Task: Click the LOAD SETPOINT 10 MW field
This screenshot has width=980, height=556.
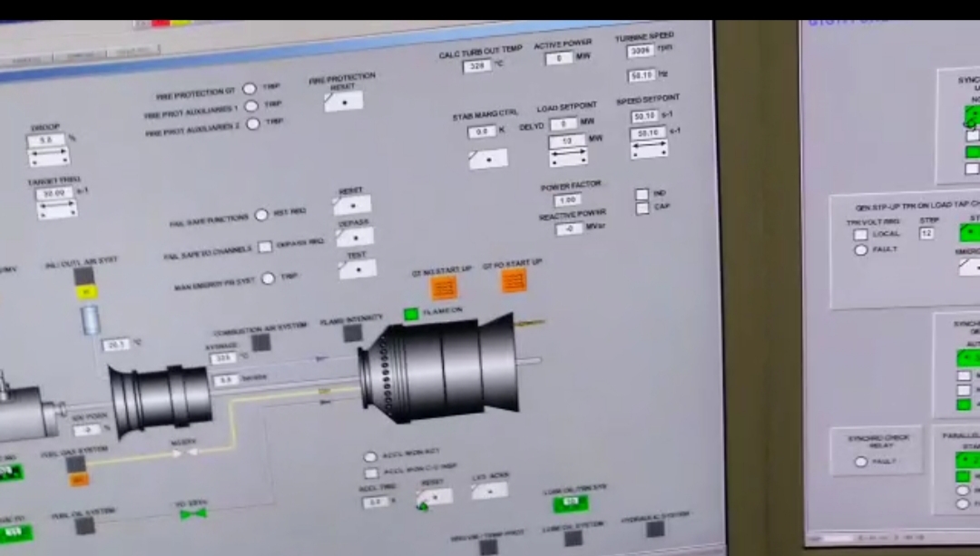Action: pos(567,141)
